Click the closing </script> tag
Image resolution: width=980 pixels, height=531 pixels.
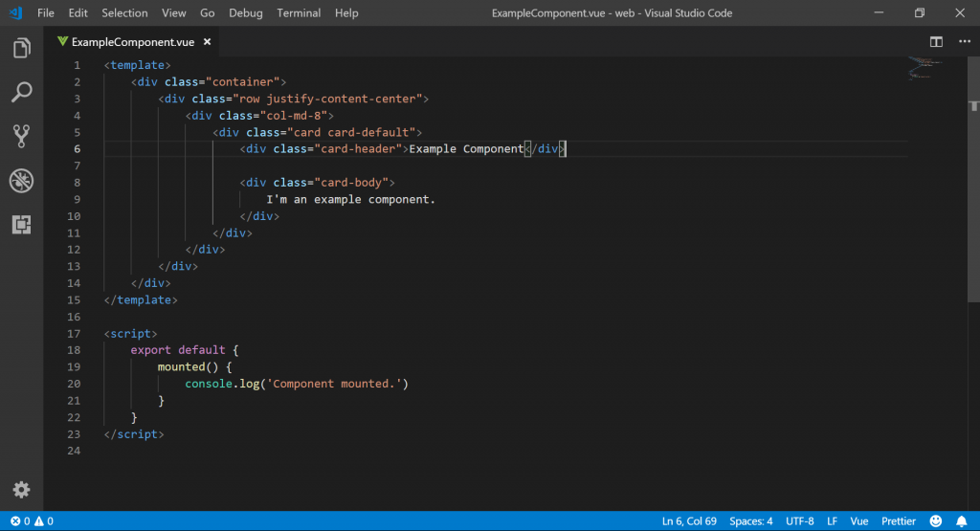[134, 434]
